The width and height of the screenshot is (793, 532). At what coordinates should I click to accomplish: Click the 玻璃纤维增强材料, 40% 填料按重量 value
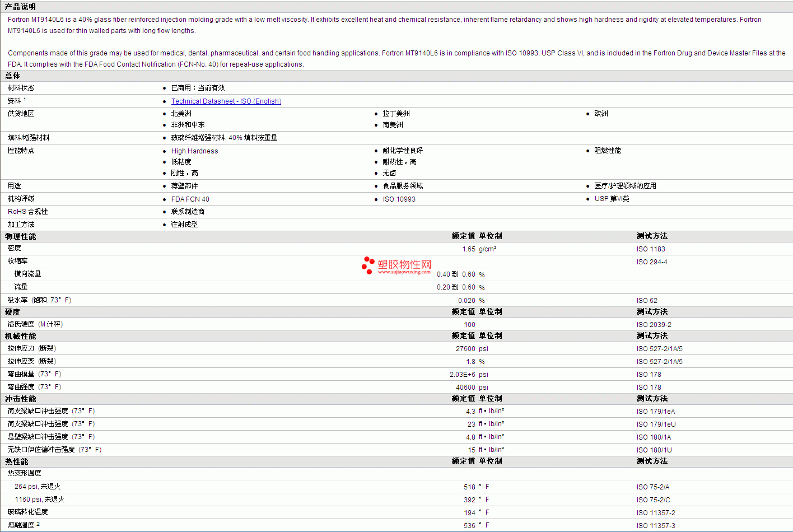pos(224,138)
